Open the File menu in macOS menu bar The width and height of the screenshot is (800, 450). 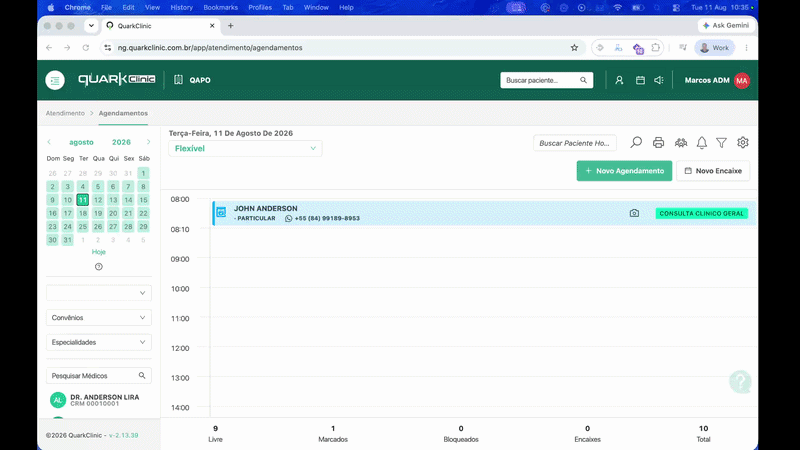[106, 7]
